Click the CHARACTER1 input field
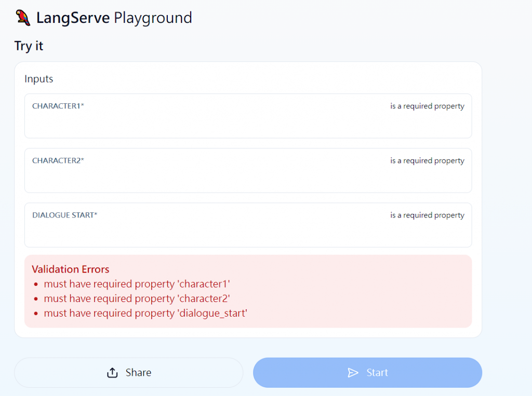The height and width of the screenshot is (396, 532). [248, 116]
